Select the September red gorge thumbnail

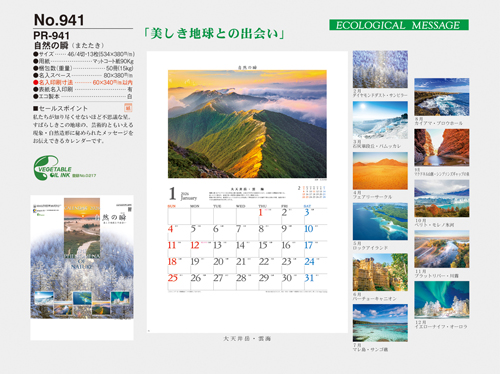[x=442, y=147]
